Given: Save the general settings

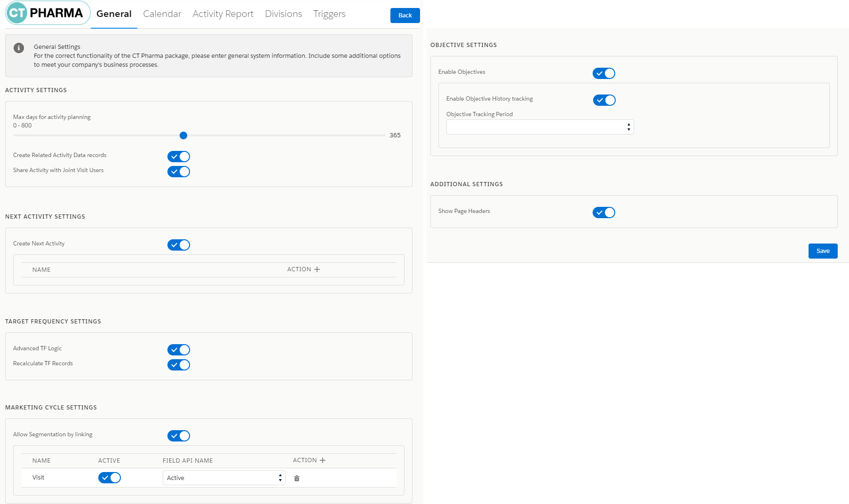Looking at the screenshot, I should point(823,251).
